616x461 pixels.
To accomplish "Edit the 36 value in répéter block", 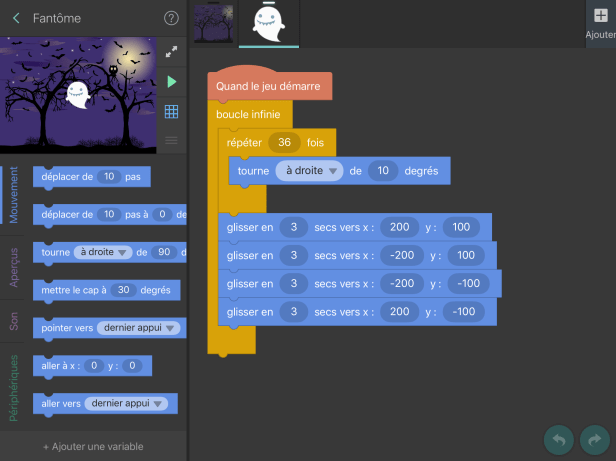I will pyautogui.click(x=284, y=143).
